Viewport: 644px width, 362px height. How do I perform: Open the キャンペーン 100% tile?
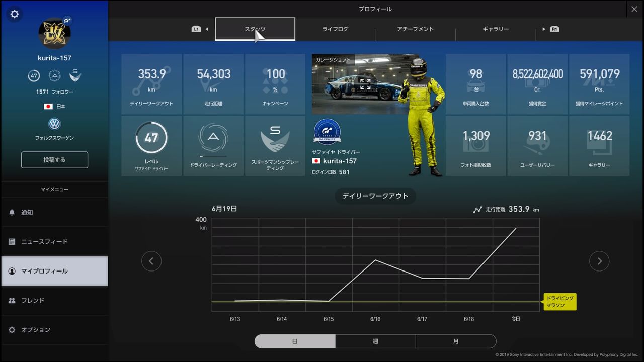(275, 84)
